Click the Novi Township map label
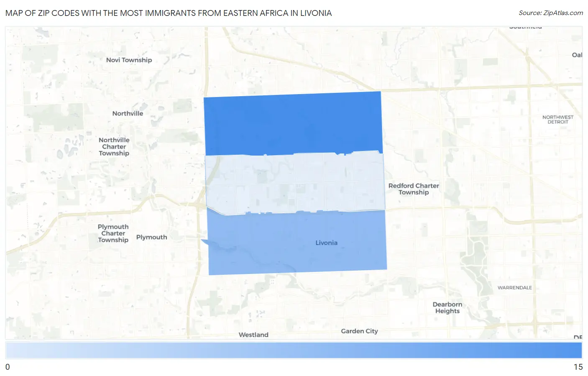This screenshot has height=376, width=588. click(129, 60)
